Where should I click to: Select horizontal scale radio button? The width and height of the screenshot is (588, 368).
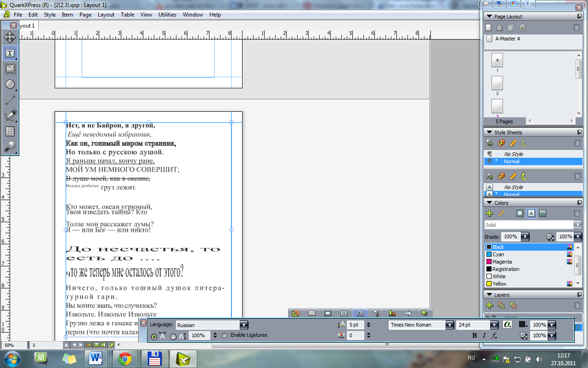154,337
